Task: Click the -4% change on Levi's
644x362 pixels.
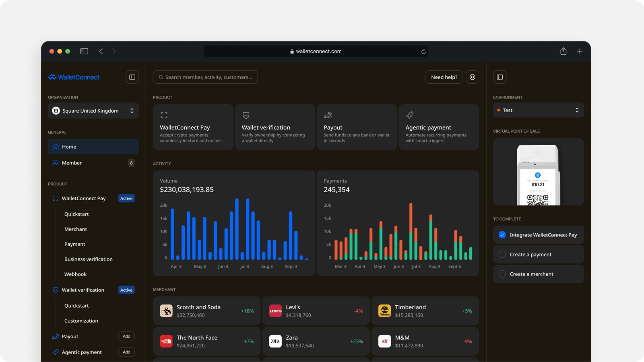Action: pos(358,311)
